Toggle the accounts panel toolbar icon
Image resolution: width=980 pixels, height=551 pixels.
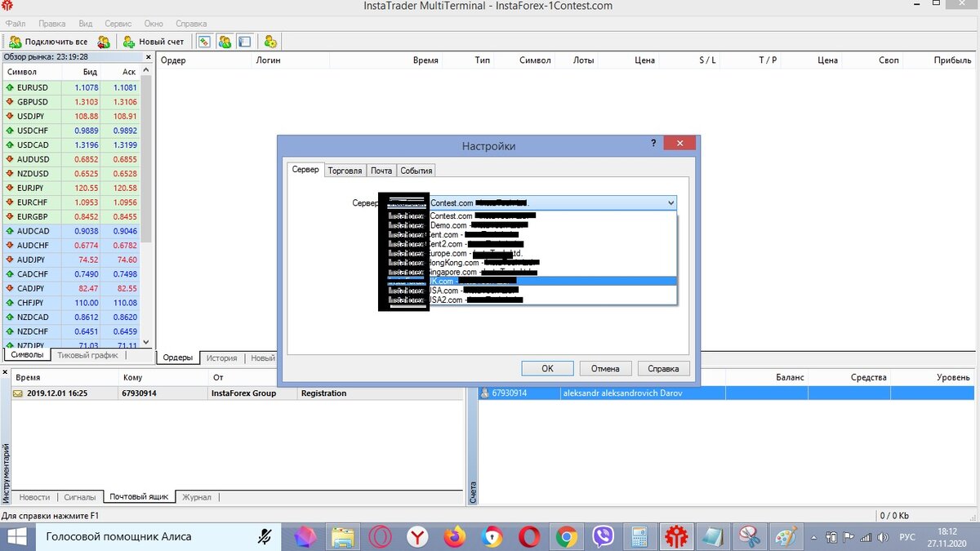[225, 42]
